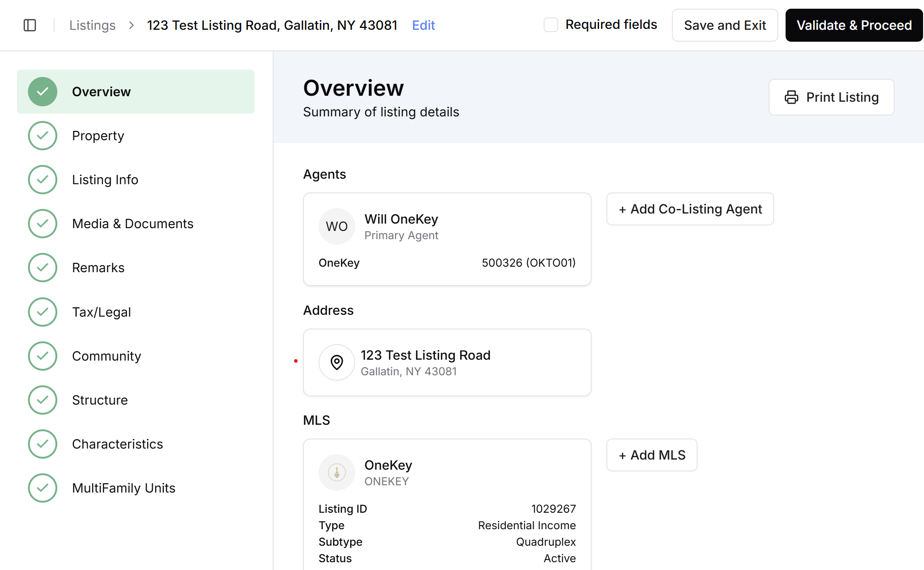Click Listing ID value 1029267
Screen dimensions: 924x570
[554, 509]
